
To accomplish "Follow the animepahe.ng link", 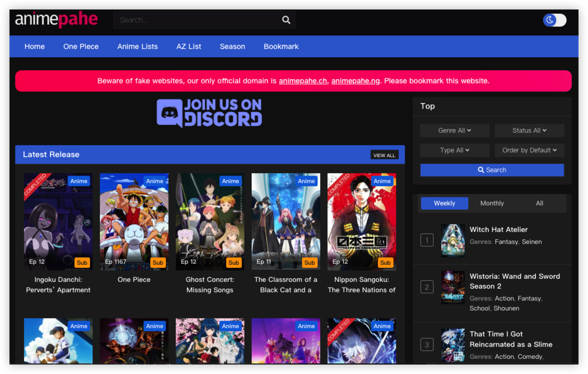I will [x=356, y=81].
